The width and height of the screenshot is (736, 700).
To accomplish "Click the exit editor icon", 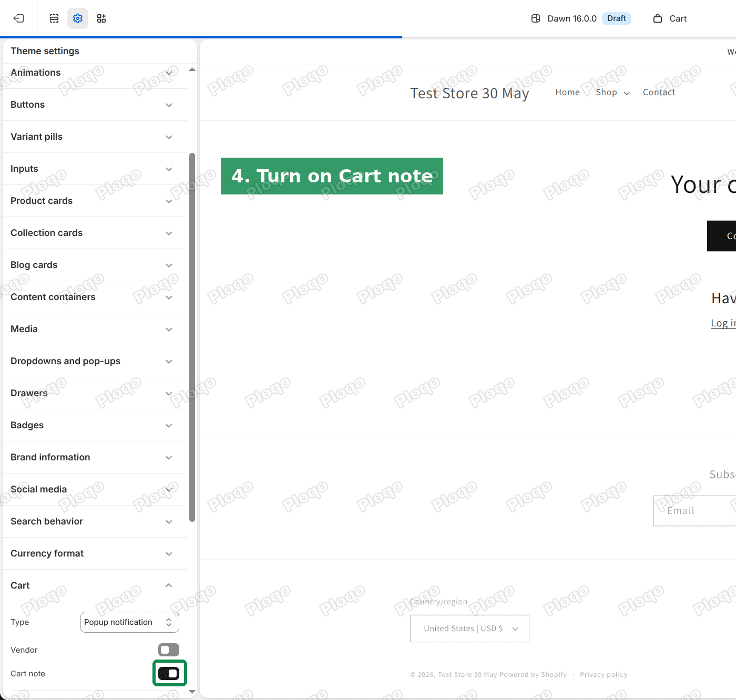I will click(19, 18).
